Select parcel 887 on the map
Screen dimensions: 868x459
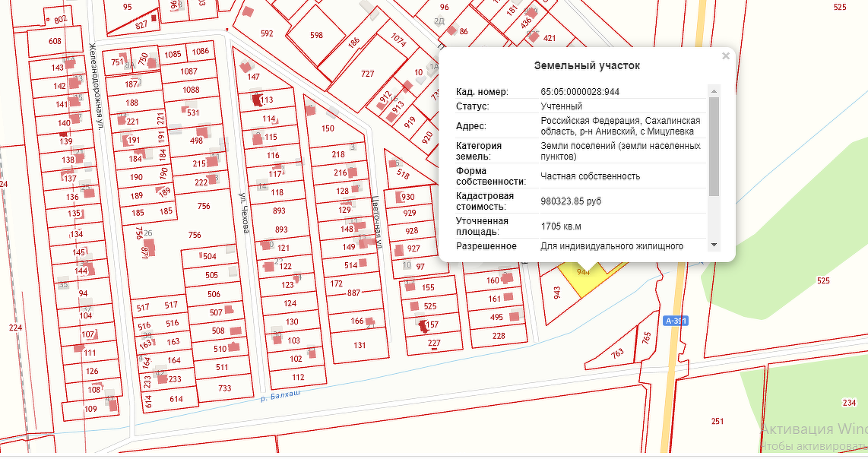pyautogui.click(x=353, y=293)
